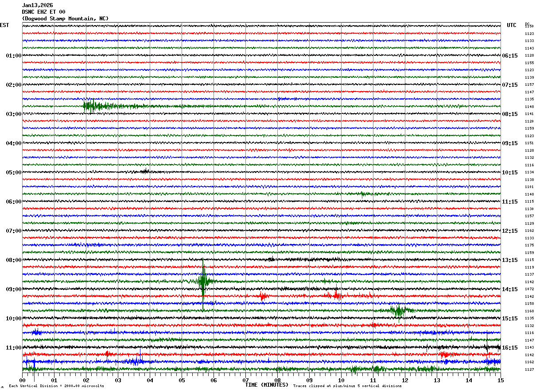Screen dimensions: 536x392
Task: Select minute 12 tick label on time axis
Action: coord(405,380)
